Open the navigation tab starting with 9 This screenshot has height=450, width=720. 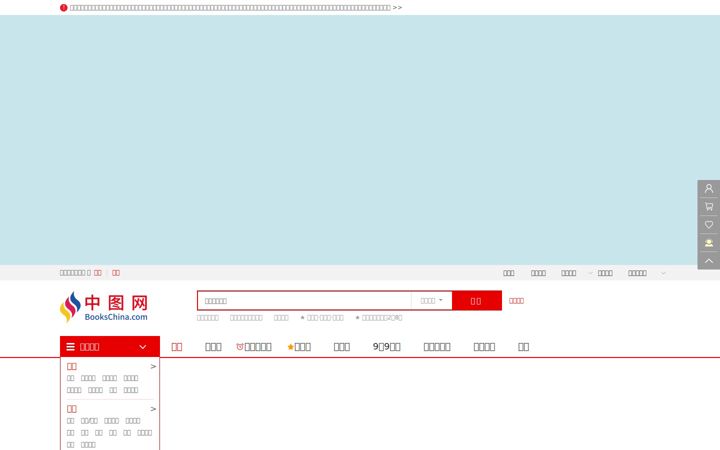click(x=387, y=347)
